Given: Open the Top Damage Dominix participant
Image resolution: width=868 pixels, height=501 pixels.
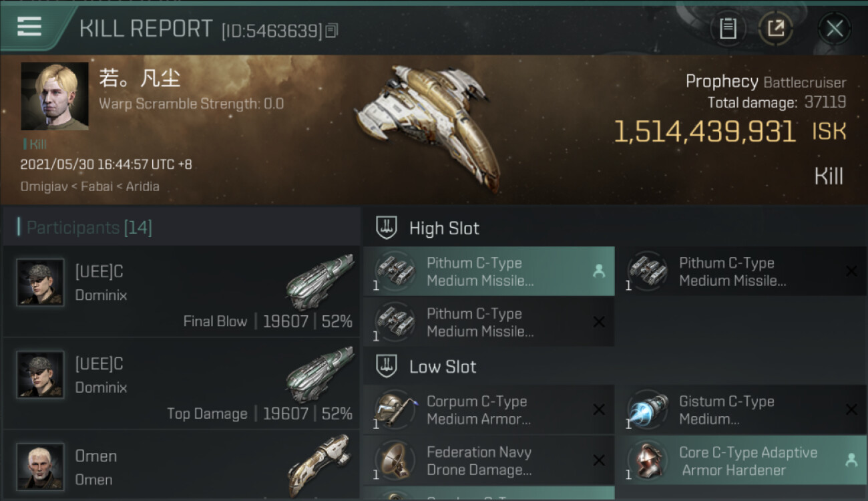Looking at the screenshot, I should tap(181, 383).
